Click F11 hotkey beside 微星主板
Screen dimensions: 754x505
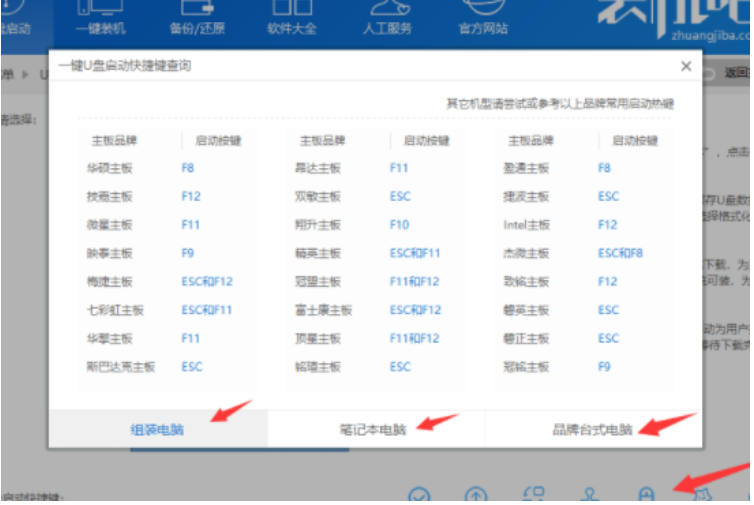pos(190,225)
